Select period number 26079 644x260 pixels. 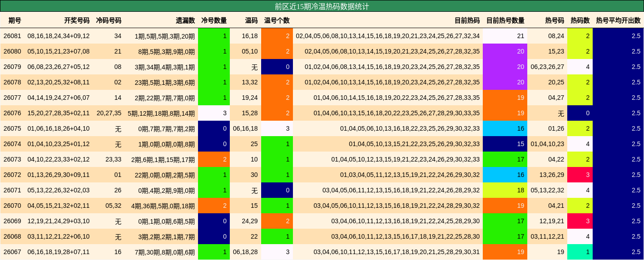pyautogui.click(x=12, y=67)
